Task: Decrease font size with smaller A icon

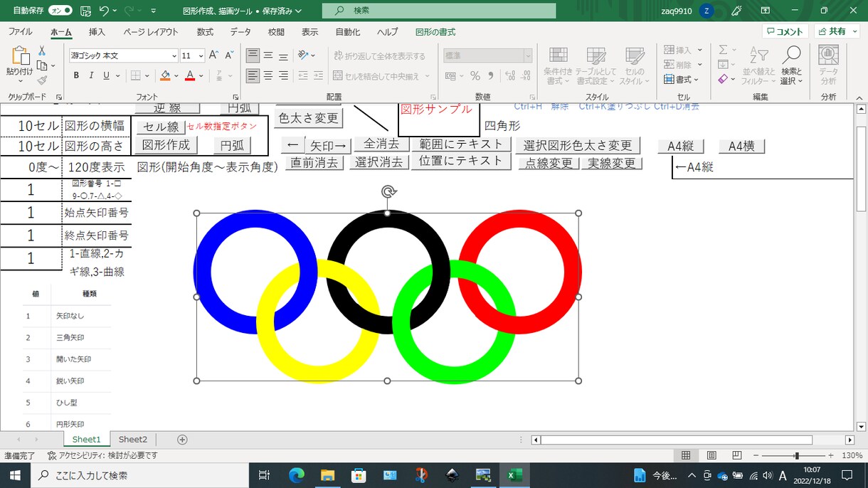Action: [229, 55]
